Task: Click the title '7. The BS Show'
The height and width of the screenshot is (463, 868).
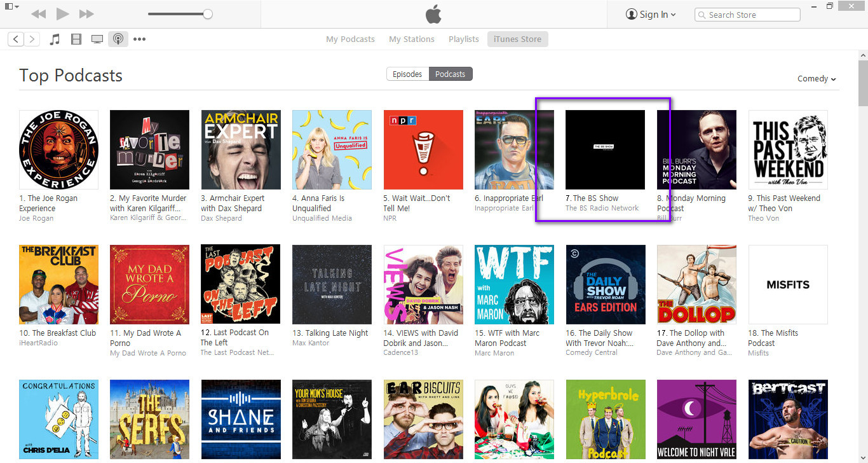Action: pyautogui.click(x=592, y=198)
